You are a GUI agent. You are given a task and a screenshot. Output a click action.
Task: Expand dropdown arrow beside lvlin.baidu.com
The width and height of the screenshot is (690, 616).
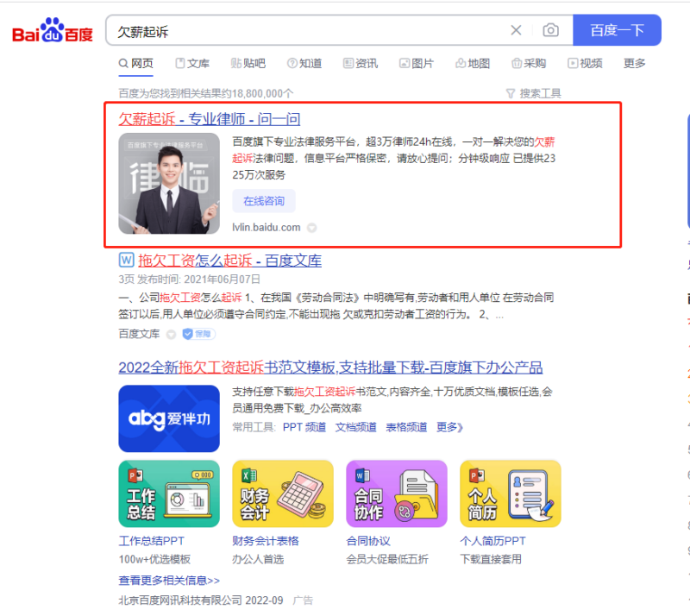coord(311,228)
